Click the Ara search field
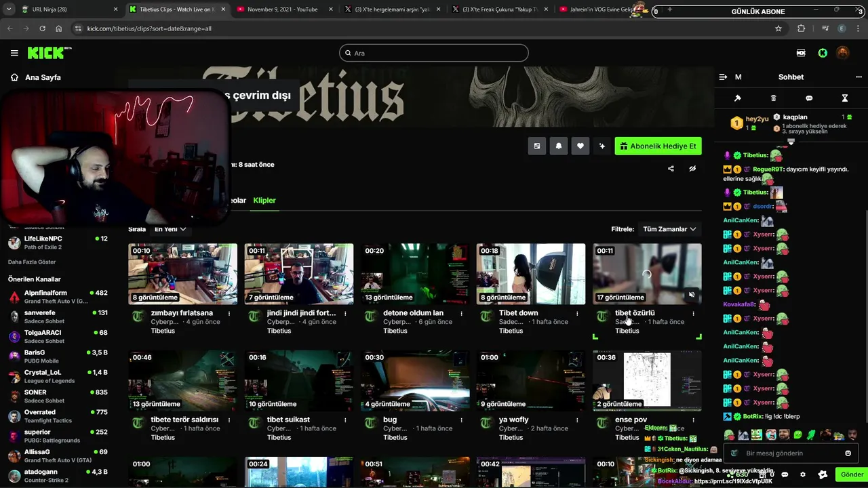 point(434,53)
